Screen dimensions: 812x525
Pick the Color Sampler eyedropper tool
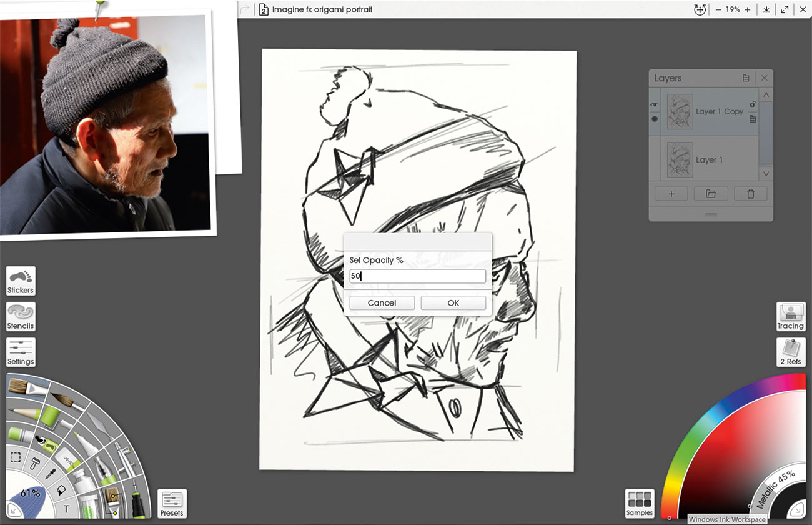(50, 474)
